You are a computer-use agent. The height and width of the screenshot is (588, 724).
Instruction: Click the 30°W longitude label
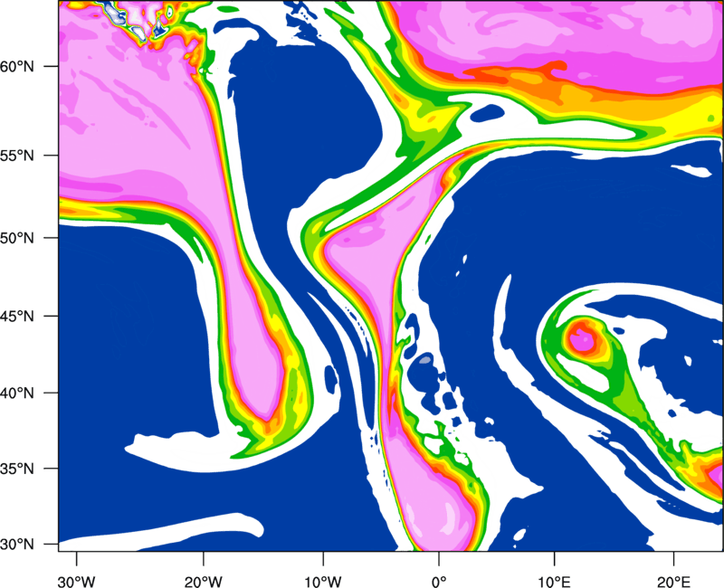77,582
